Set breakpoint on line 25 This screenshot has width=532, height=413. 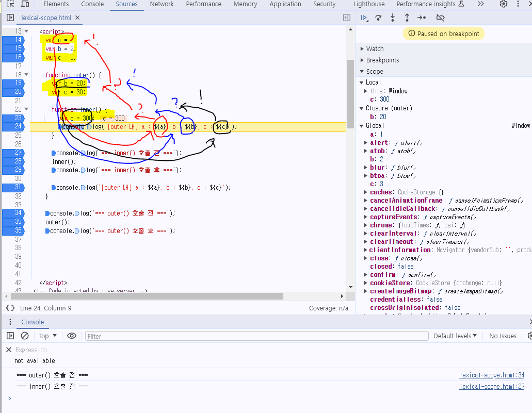(18, 135)
